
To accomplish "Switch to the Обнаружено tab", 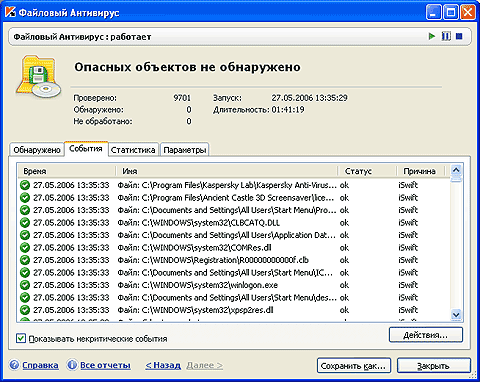I will point(37,150).
